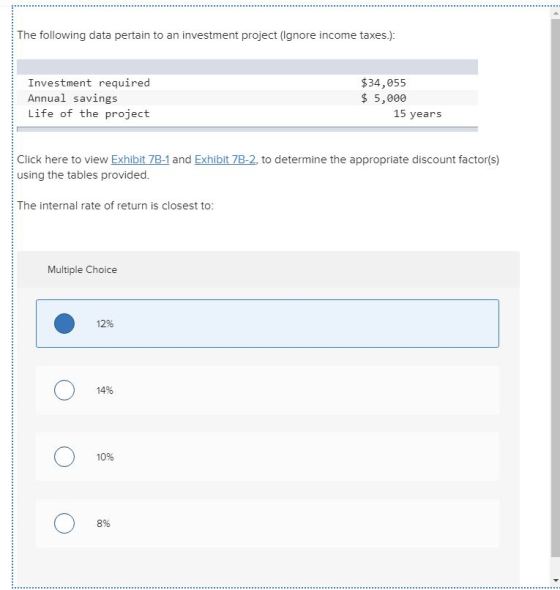560x590 pixels.
Task: Click the Life of the project row
Action: [247, 114]
